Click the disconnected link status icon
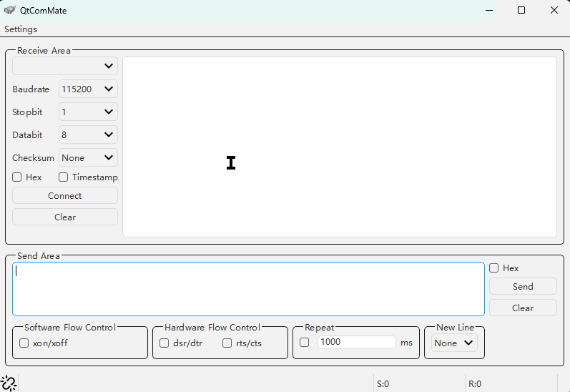The image size is (570, 392). [9, 383]
